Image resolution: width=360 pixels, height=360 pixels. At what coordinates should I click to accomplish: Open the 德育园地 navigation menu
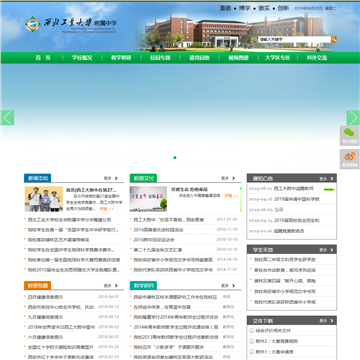(199, 58)
